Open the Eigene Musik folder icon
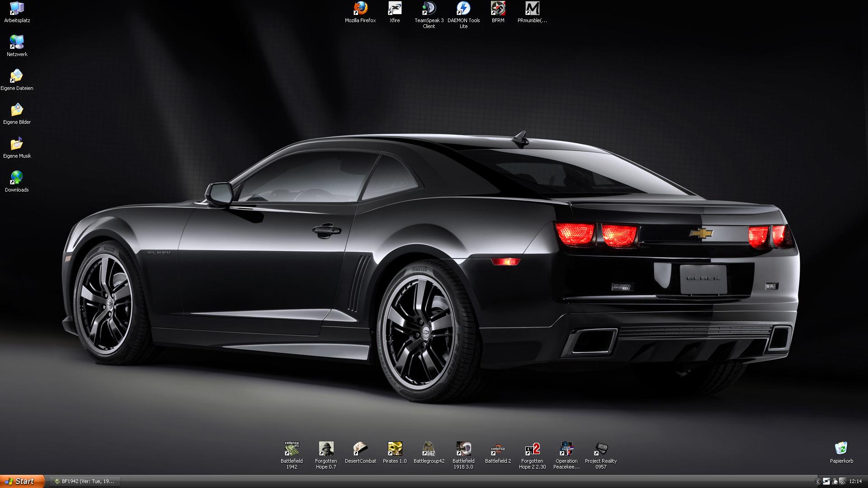Viewport: 868px width, 488px height. [x=17, y=148]
